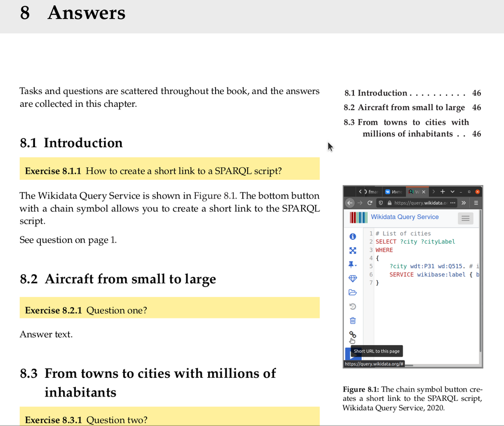Expand browser toolbar overflow double-chevron
This screenshot has height=426, width=504.
coord(464,203)
